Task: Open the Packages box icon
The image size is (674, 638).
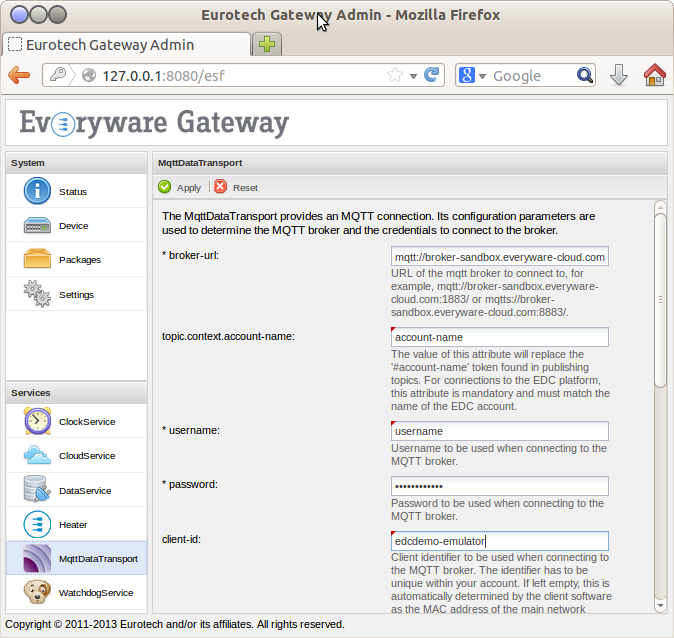Action: [x=37, y=259]
